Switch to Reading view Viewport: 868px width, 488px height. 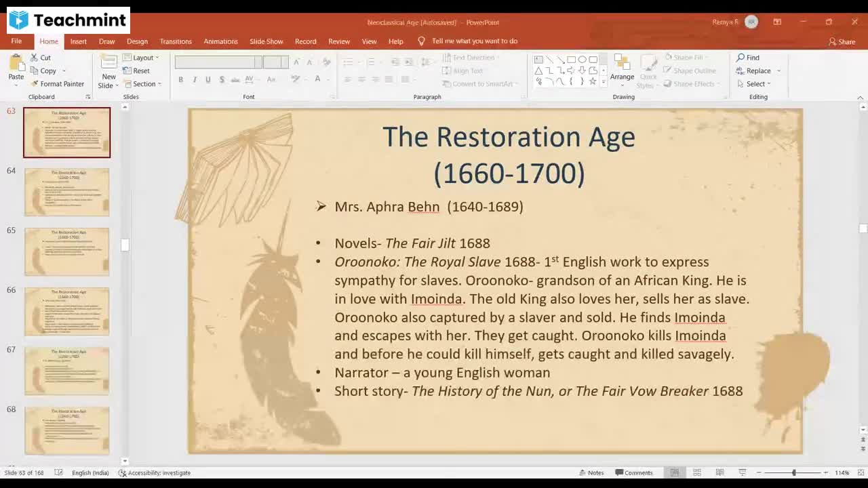[719, 472]
